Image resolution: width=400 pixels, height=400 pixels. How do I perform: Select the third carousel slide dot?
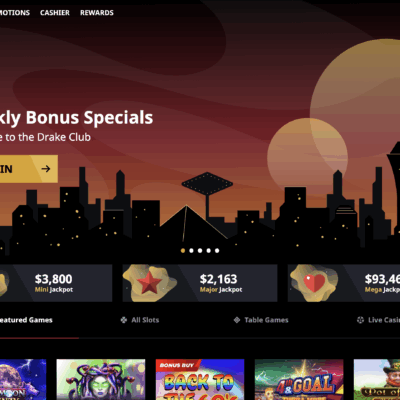(200, 251)
